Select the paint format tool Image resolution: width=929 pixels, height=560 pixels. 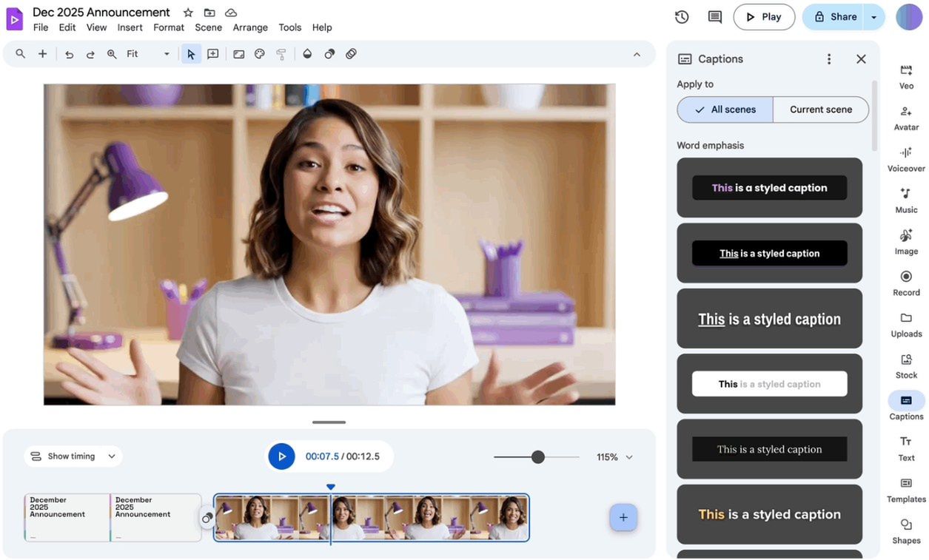coord(281,53)
